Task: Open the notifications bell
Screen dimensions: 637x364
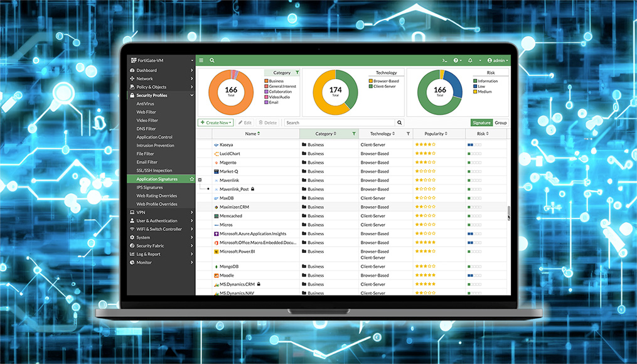Action: pyautogui.click(x=470, y=60)
